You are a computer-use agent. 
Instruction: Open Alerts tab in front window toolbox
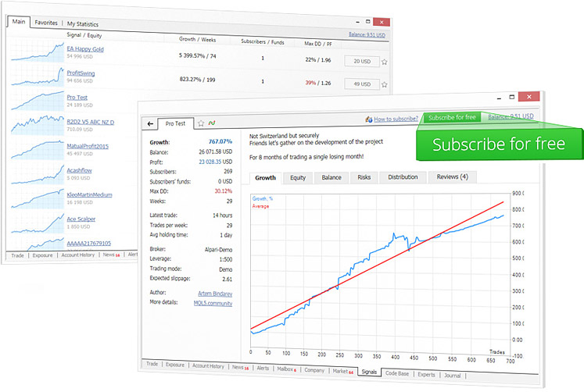(x=263, y=368)
